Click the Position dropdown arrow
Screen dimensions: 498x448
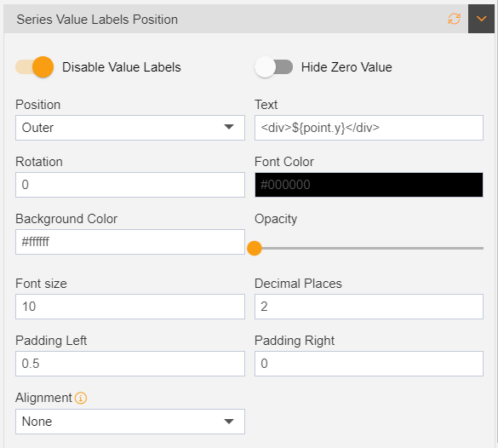tap(229, 127)
